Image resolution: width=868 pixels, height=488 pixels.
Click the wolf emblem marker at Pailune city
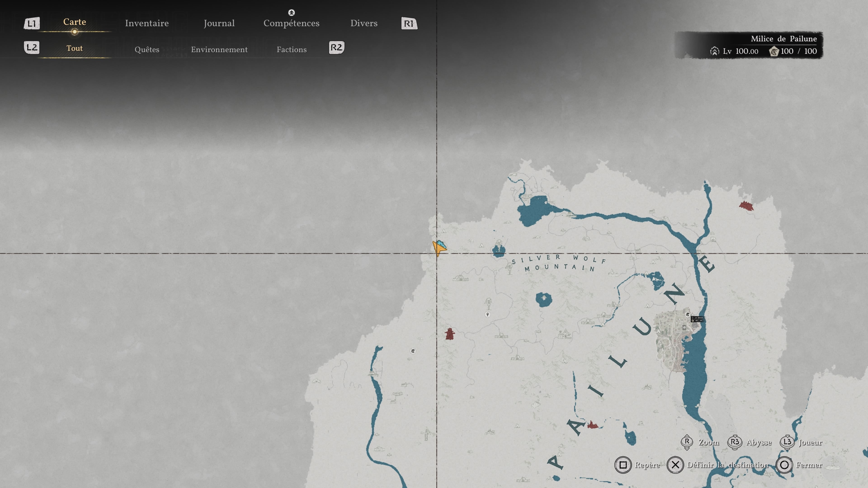point(688,314)
